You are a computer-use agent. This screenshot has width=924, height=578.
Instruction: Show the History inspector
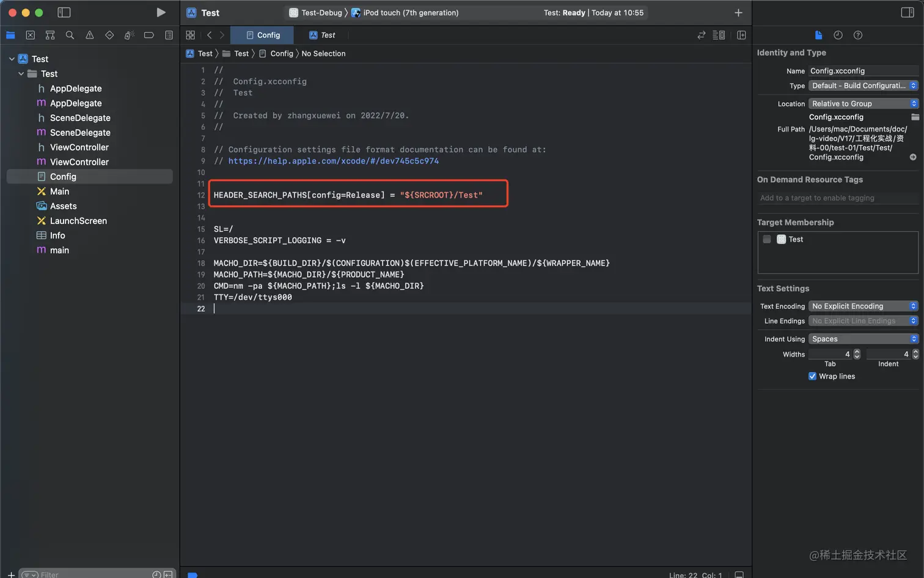838,35
